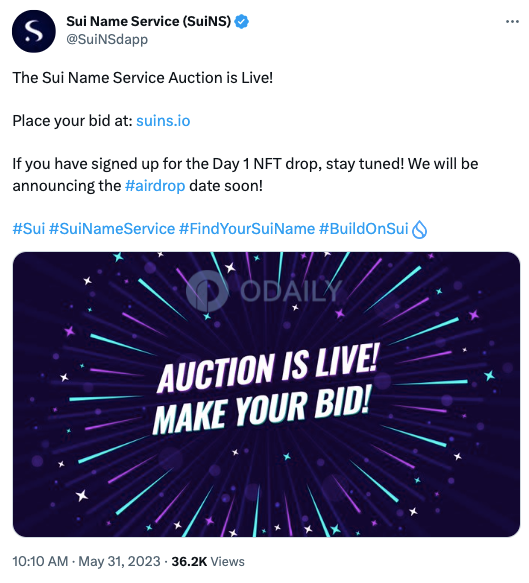
Task: Open the #BuildOnSui hashtag
Action: [364, 228]
